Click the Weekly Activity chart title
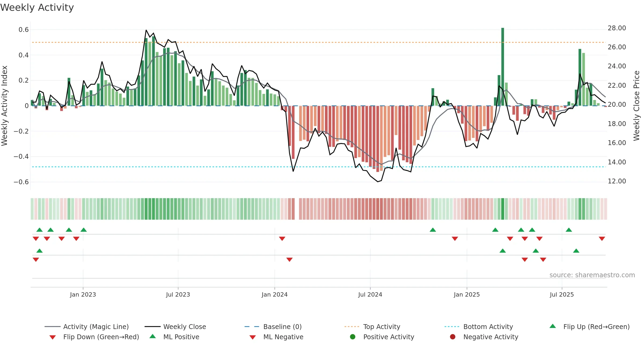Screen dimensions: 644x362 [37, 8]
